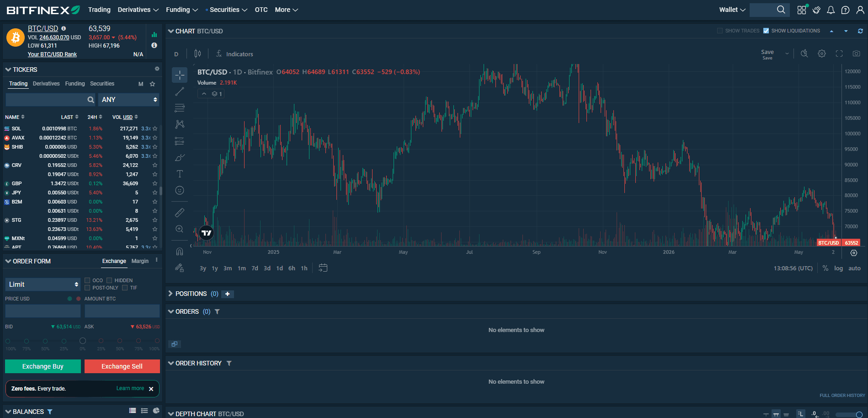Open the Save layout dropdown arrow
The image size is (868, 418).
[x=787, y=54]
